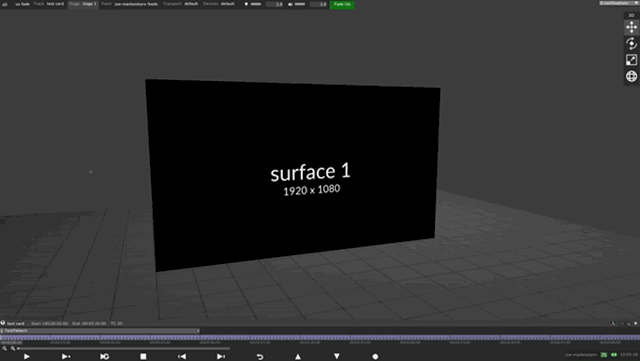
Task: Zoom in timeline with right magnifier
Action: [13, 348]
